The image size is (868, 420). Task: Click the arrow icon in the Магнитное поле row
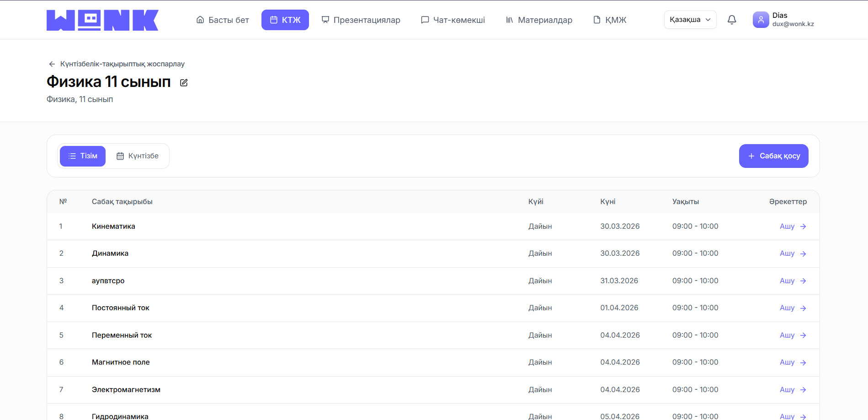tap(803, 362)
